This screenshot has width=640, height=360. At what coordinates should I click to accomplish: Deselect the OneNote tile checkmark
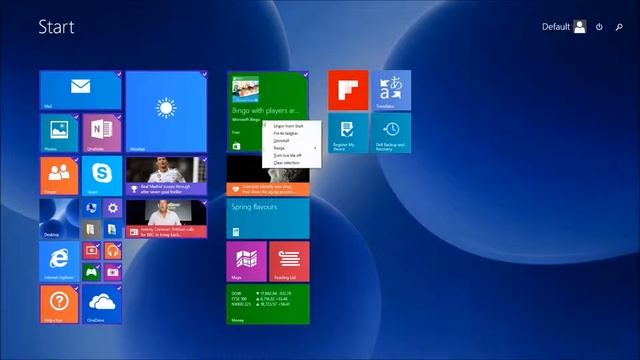pyautogui.click(x=118, y=117)
